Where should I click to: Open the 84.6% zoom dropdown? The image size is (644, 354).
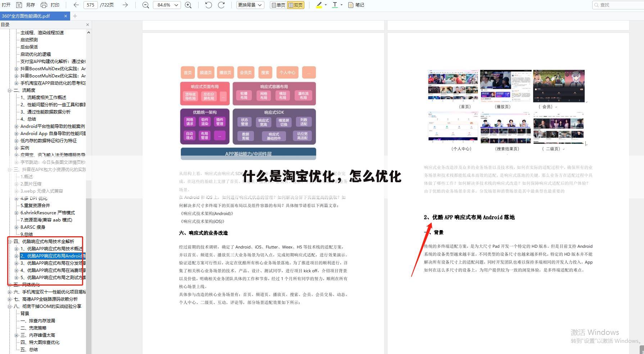[x=167, y=5]
